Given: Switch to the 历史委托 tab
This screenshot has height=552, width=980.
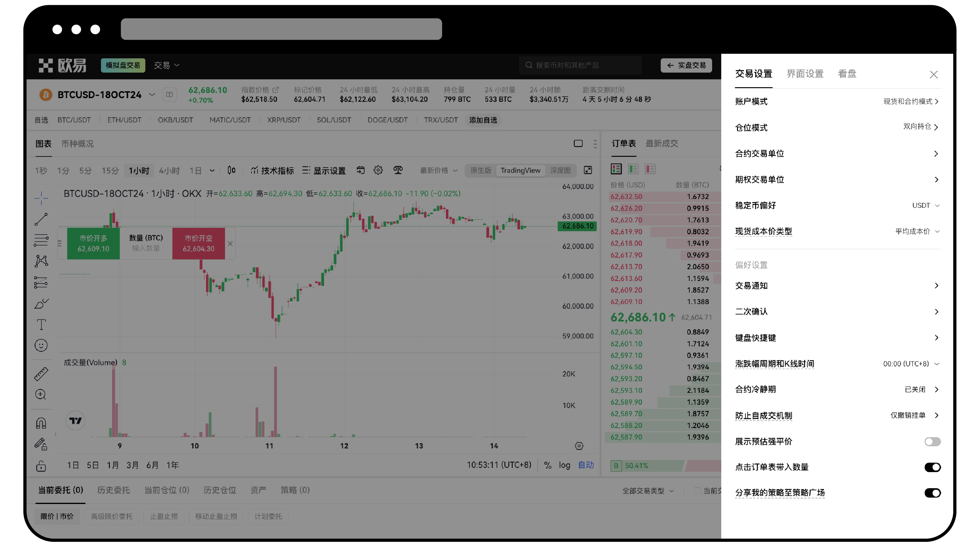Looking at the screenshot, I should [x=113, y=490].
